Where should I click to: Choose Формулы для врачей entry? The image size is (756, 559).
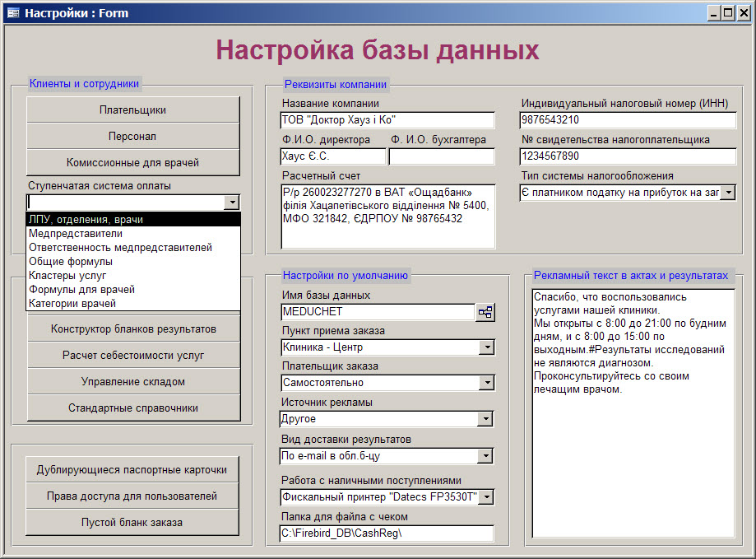(133, 290)
